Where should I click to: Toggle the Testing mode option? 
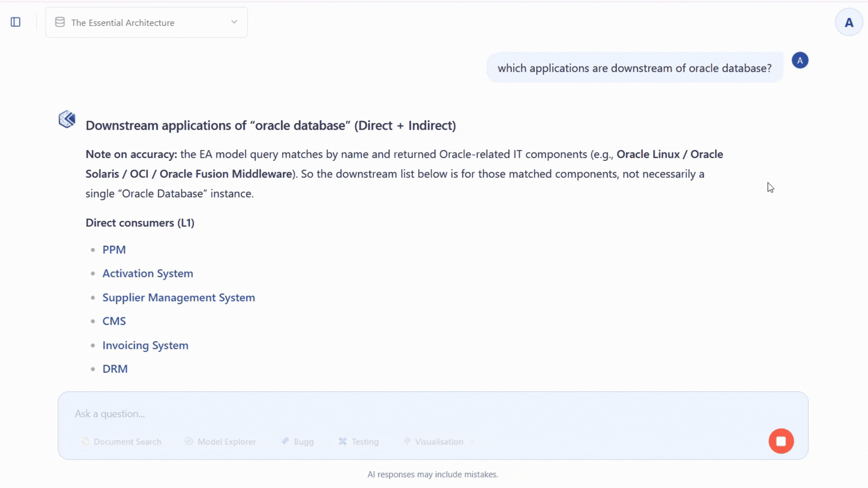(x=359, y=441)
